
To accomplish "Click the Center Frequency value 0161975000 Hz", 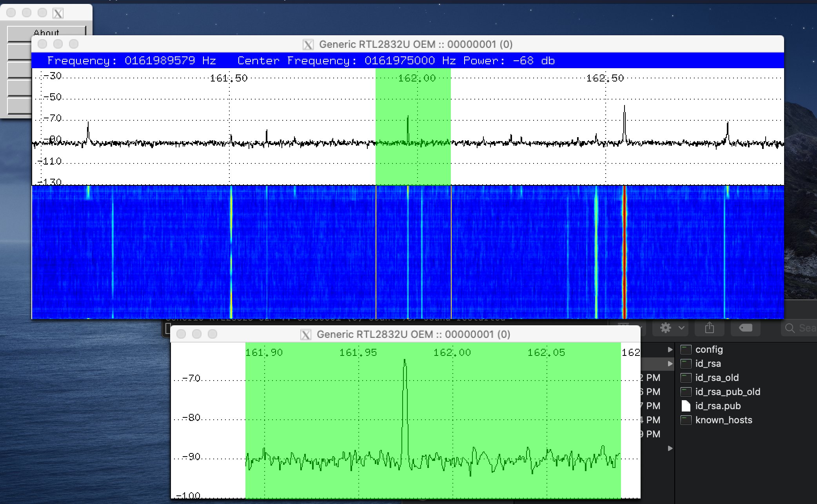I will pyautogui.click(x=410, y=61).
